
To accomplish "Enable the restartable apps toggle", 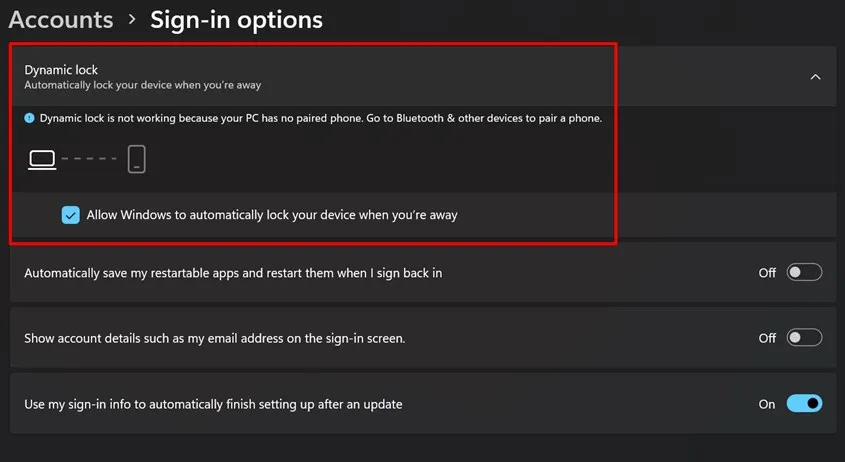I will [x=804, y=272].
